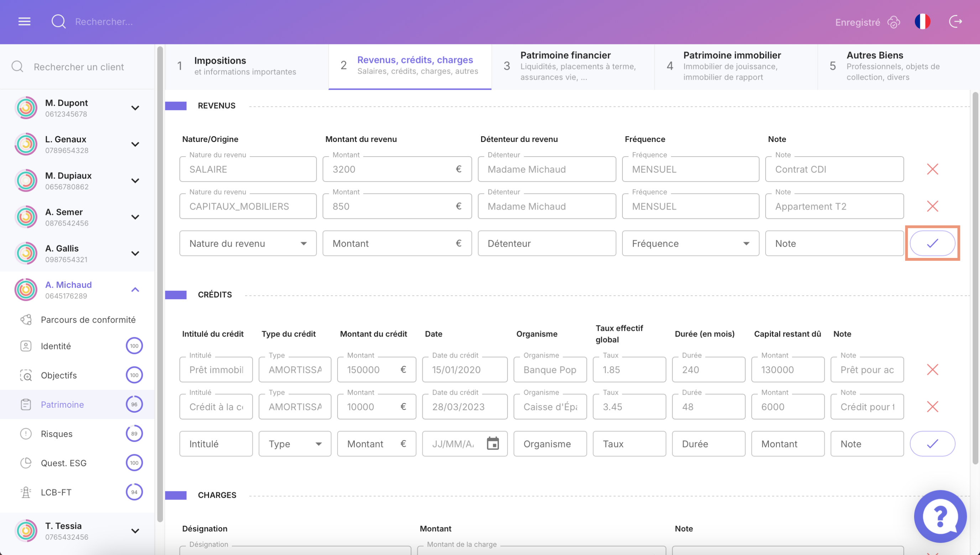Validate the new credit row
This screenshot has height=555, width=980.
[x=932, y=444]
